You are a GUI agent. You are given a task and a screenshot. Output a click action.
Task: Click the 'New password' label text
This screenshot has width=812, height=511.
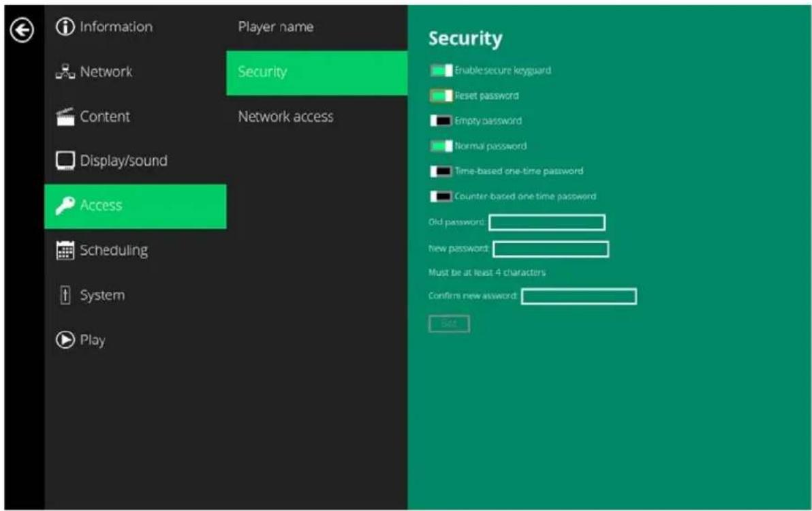click(x=459, y=249)
